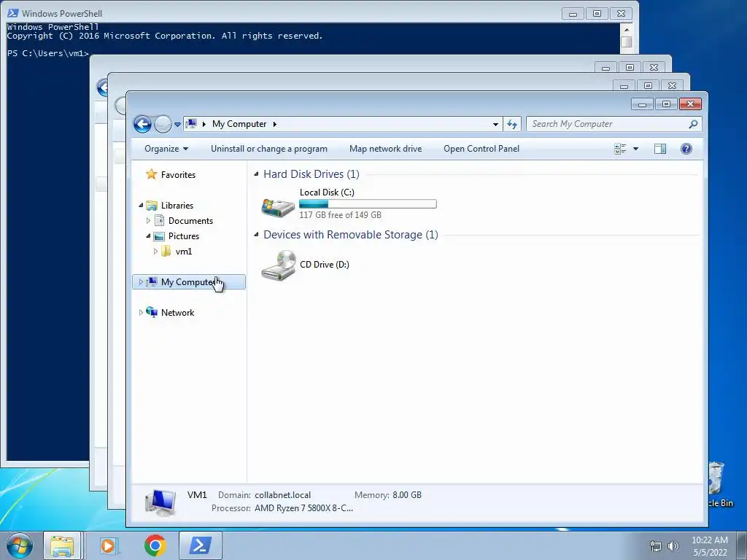Screen dimensions: 747x560
Task: Select the Local Disk (C:) drive icon
Action: point(278,206)
